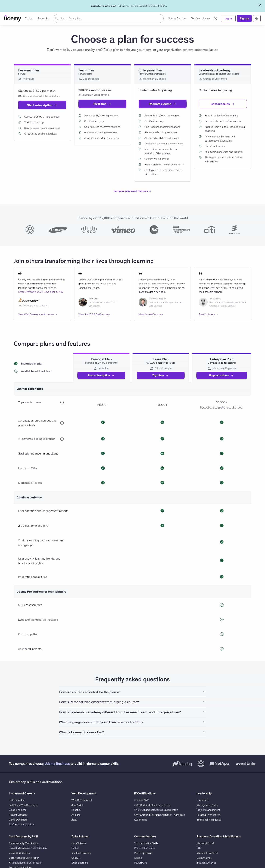Screen dimensions: 265x868
Task: Click the Volkswagen logo in trusted companies
Action: coord(30,230)
